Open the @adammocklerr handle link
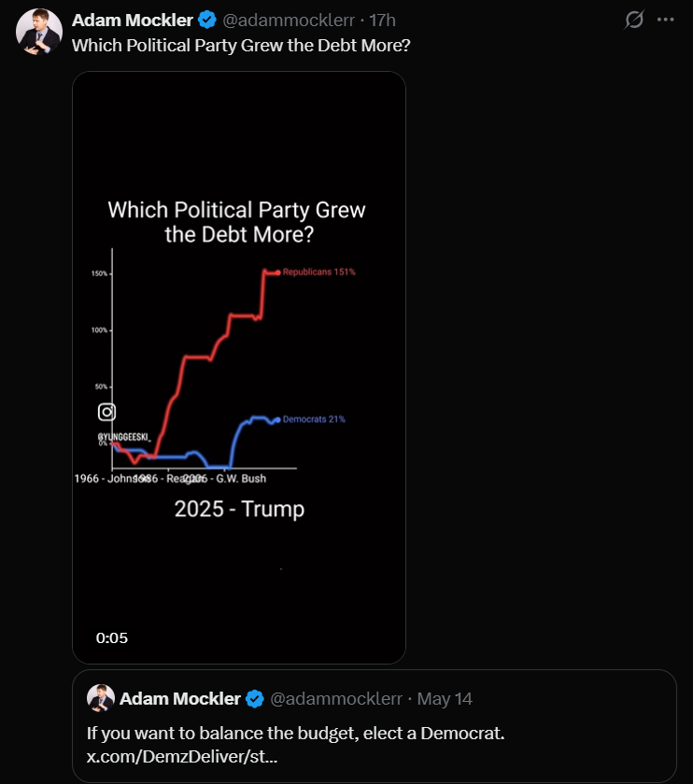693x784 pixels. 289,20
